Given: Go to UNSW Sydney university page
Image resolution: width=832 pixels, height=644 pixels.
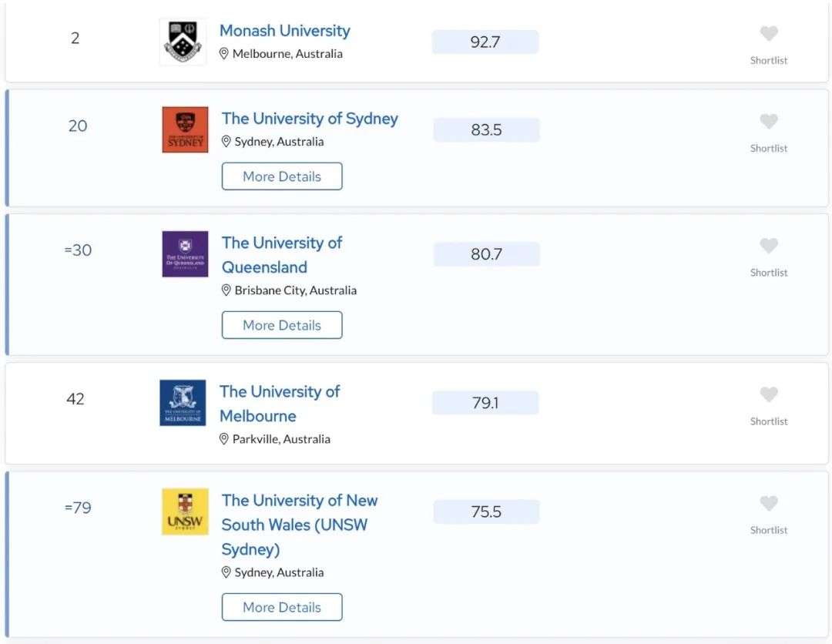Looking at the screenshot, I should [x=300, y=525].
